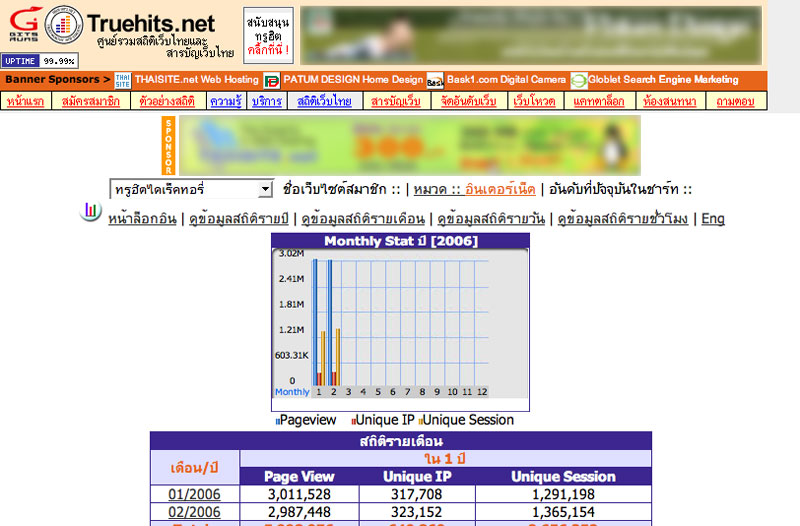The width and height of the screenshot is (800, 526).
Task: Switch to English via Eng link
Action: point(713,218)
